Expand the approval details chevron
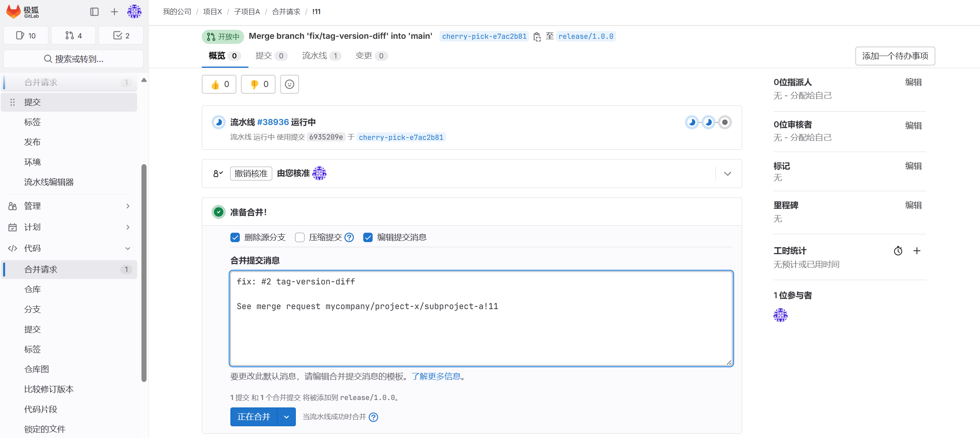This screenshot has height=438, width=980. [x=727, y=174]
